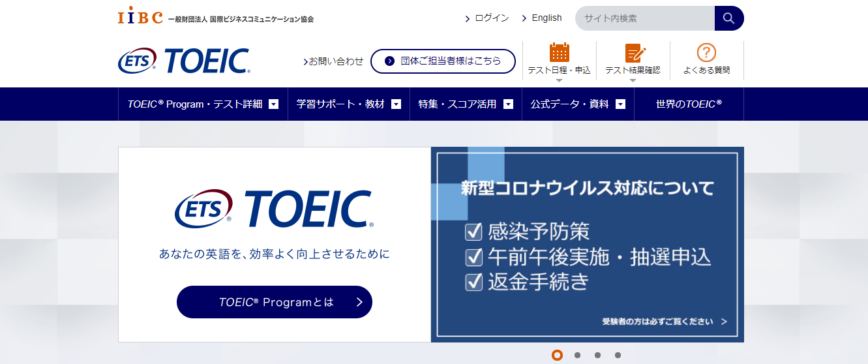Open 学習サポート・教材 menu

(349, 104)
